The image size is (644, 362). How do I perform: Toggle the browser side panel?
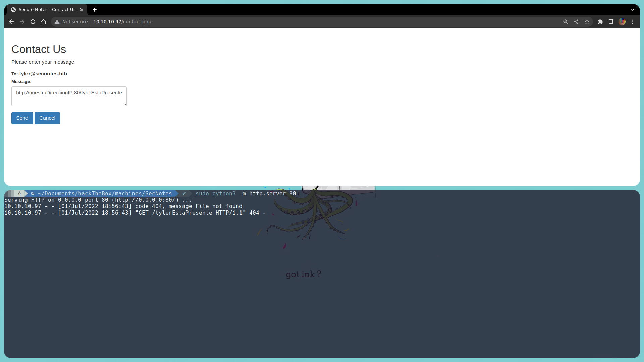tap(611, 22)
